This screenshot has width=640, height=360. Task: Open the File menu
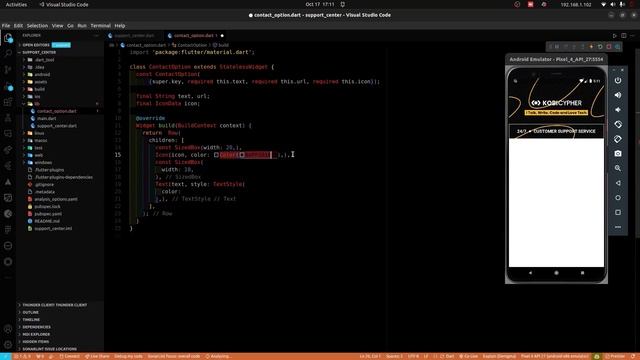(6, 25)
